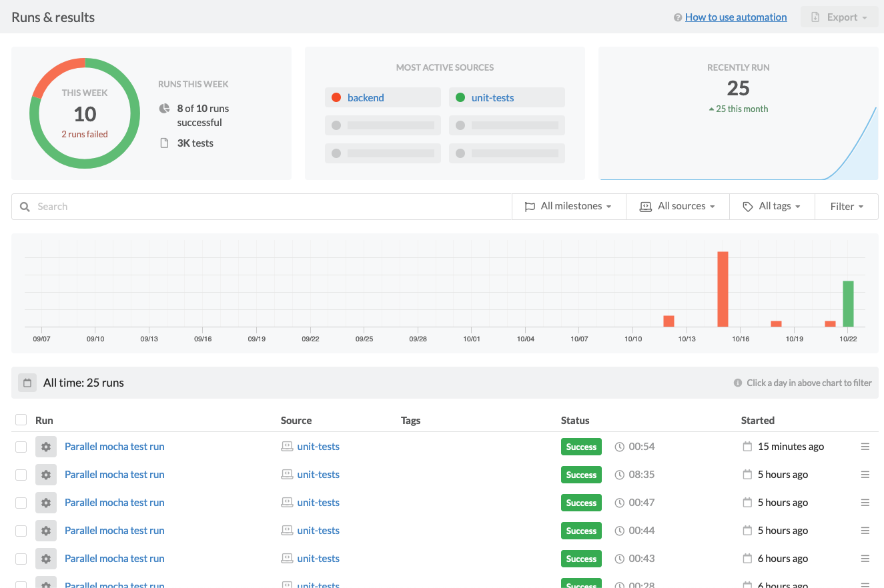Select the red bar before 10/13
884x588 pixels.
pyautogui.click(x=669, y=321)
